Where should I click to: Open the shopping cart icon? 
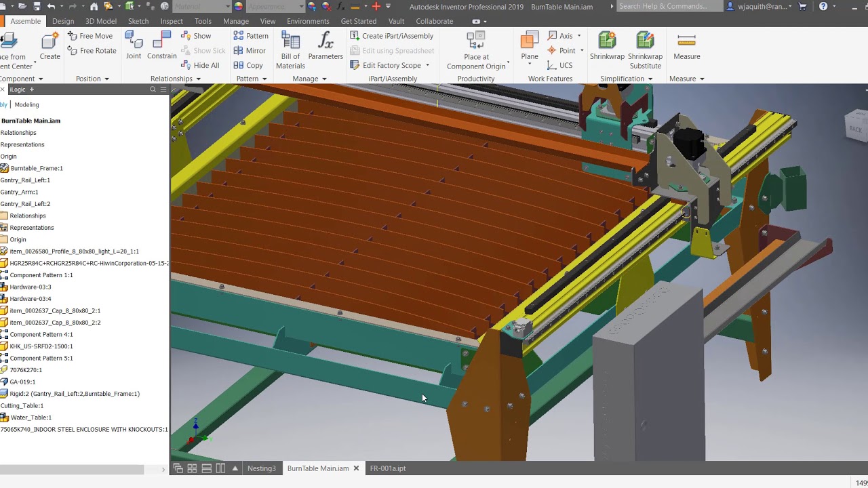tap(803, 6)
